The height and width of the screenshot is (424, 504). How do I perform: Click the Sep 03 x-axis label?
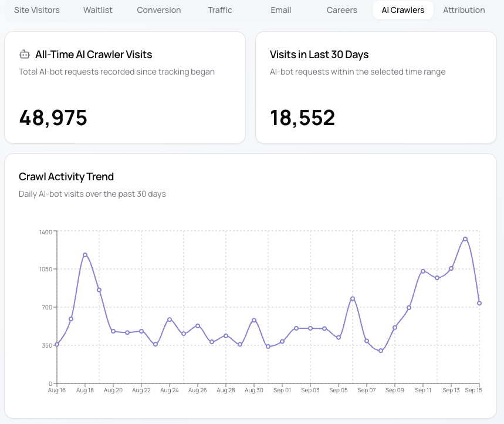coord(310,390)
